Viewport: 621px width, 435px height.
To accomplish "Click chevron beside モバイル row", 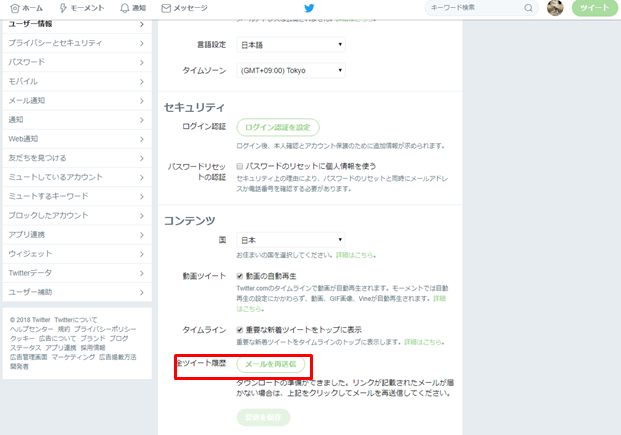I will 142,82.
